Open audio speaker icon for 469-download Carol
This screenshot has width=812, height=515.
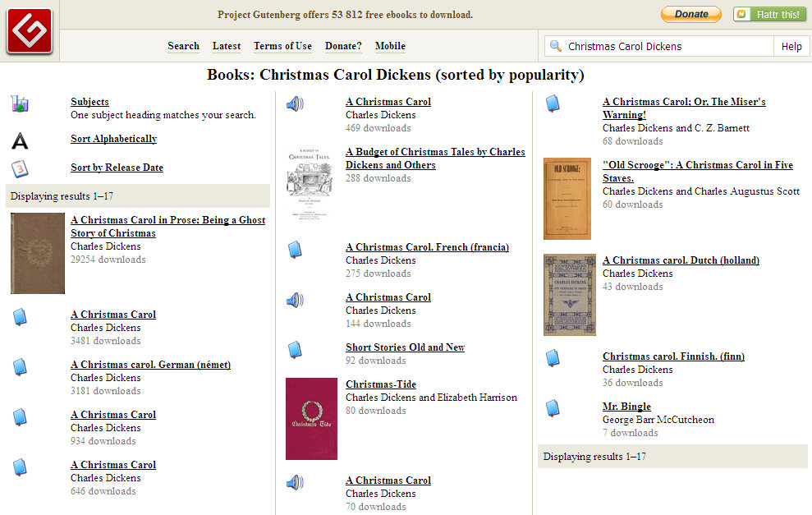295,104
